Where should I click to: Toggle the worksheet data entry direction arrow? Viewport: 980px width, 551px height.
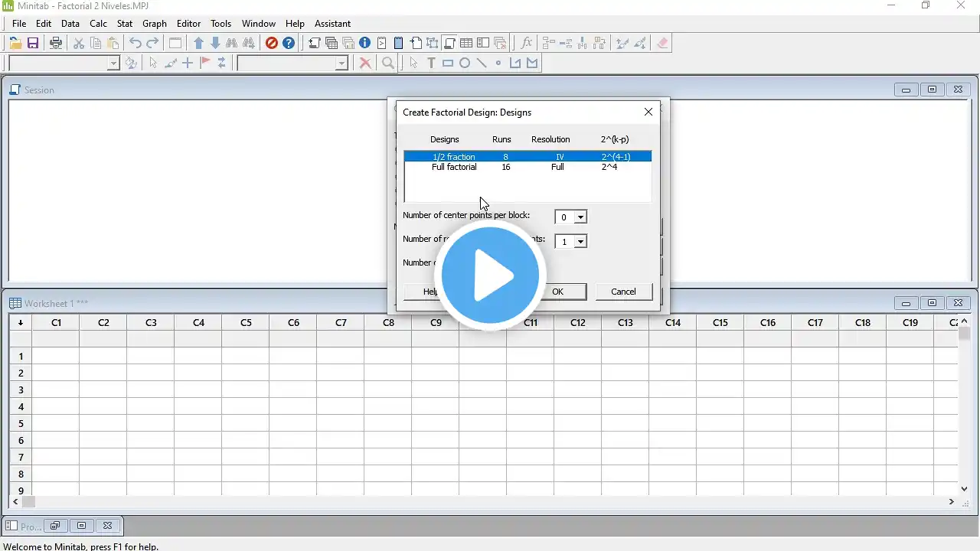(x=21, y=323)
